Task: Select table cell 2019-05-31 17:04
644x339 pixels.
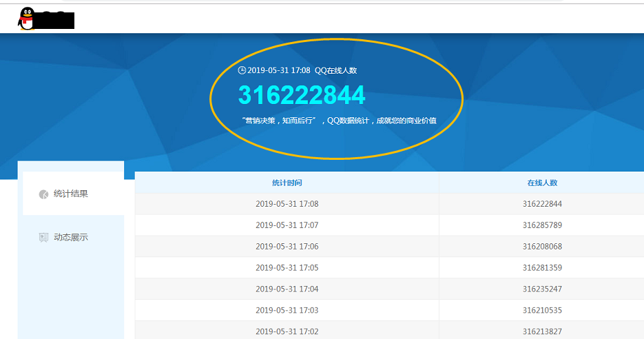Action: click(287, 289)
